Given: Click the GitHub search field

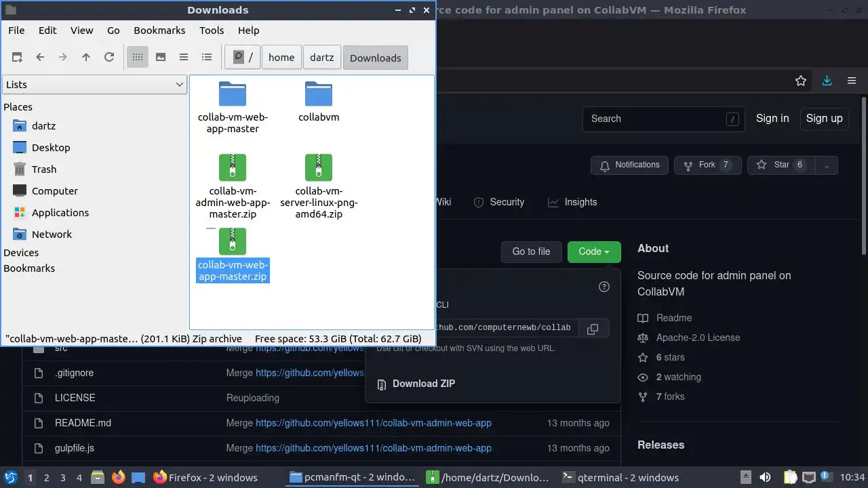Looking at the screenshot, I should coord(663,119).
